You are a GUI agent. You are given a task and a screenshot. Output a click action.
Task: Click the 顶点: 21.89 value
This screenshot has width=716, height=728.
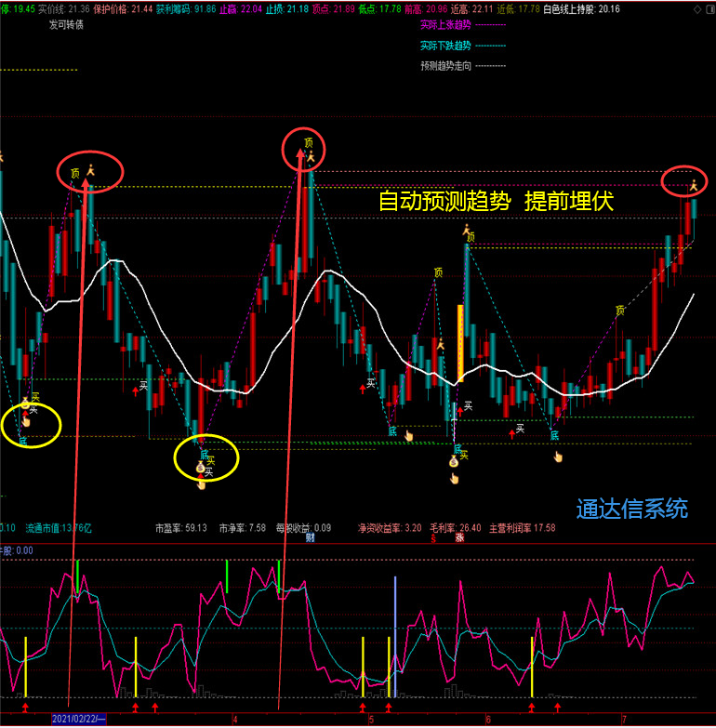[x=334, y=8]
